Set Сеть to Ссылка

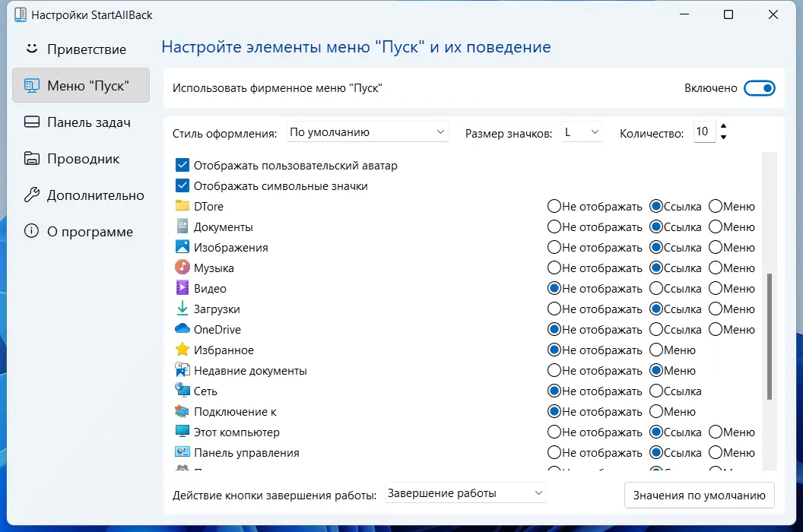tap(656, 391)
